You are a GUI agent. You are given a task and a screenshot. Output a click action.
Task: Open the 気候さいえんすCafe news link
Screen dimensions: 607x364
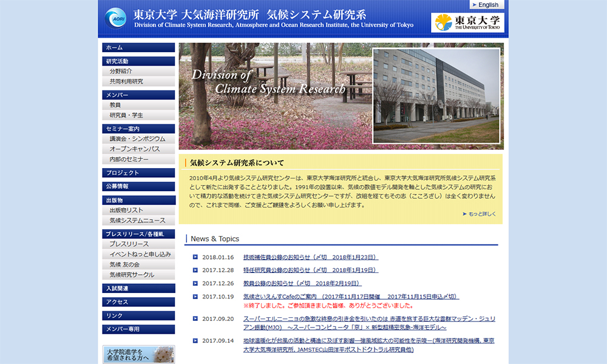351,297
